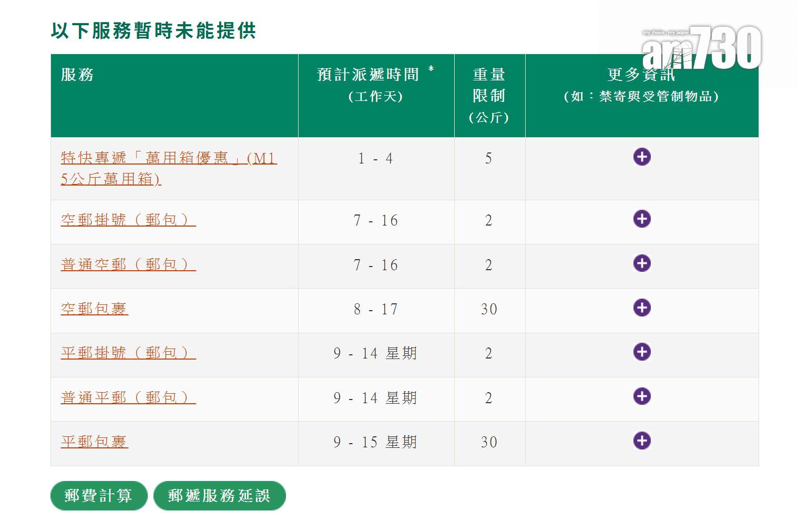Open the 普通平郵（郵包） link

click(127, 397)
